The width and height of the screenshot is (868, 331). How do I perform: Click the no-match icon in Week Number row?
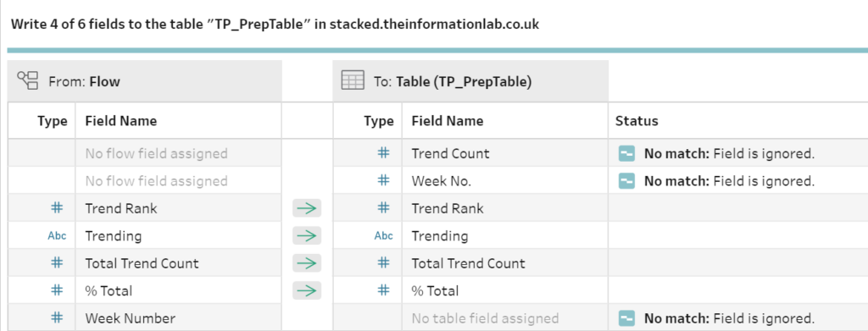(626, 318)
